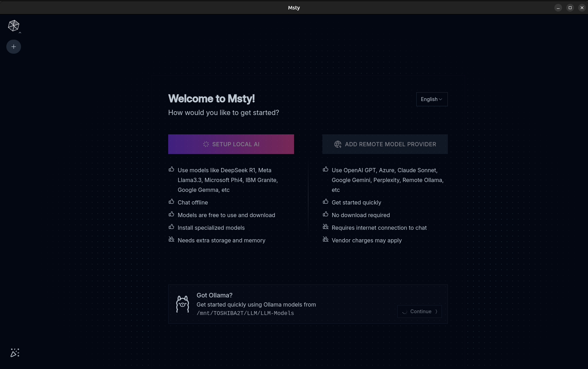
Task: Expand the small chevron under Msty logo
Action: (20, 33)
